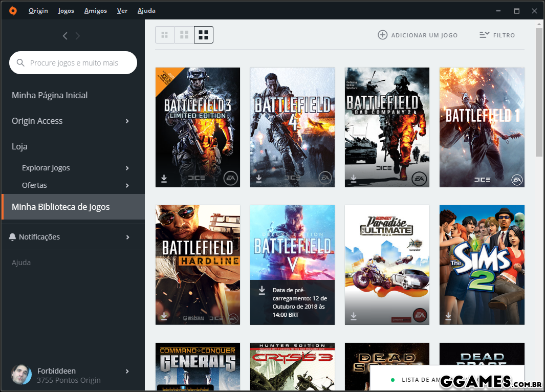This screenshot has height=392, width=545.
Task: Switch to small tile grid view
Action: 165,35
